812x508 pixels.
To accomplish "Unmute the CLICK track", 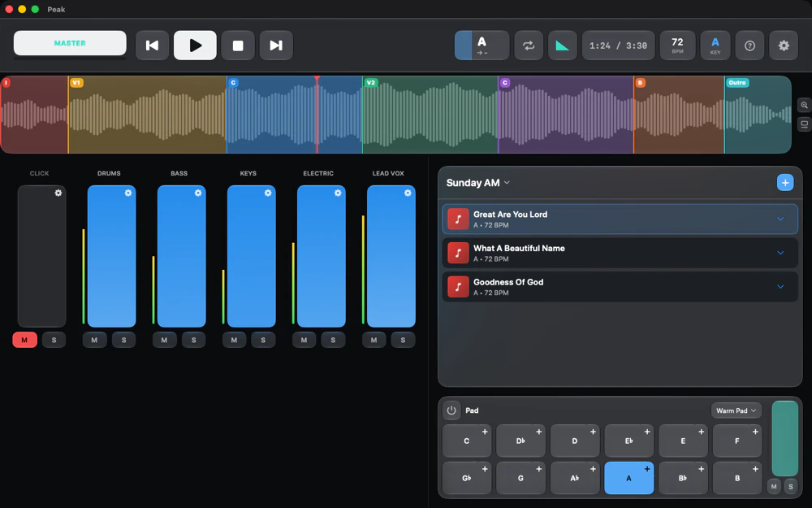I will (x=24, y=340).
